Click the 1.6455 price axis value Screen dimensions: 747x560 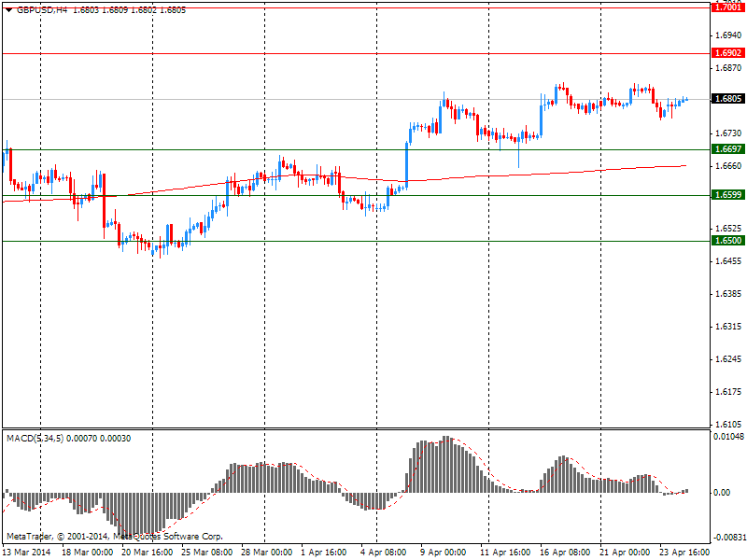(x=728, y=261)
